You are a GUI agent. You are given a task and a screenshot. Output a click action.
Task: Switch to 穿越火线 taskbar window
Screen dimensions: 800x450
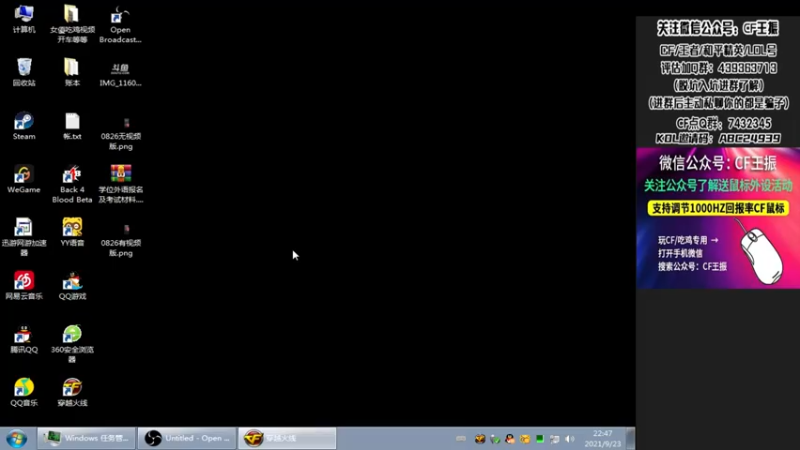tap(287, 438)
